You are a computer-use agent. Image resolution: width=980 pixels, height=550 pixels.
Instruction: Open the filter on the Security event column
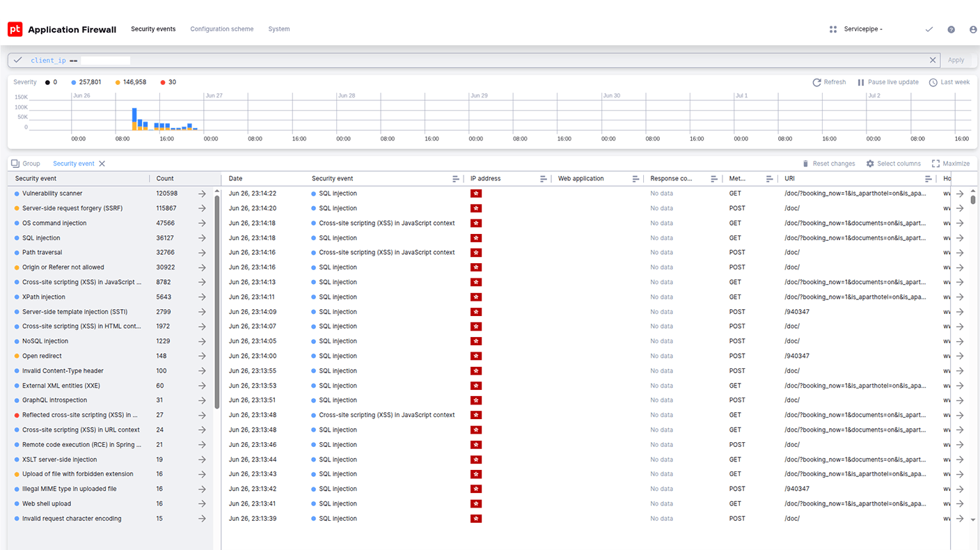click(x=456, y=178)
